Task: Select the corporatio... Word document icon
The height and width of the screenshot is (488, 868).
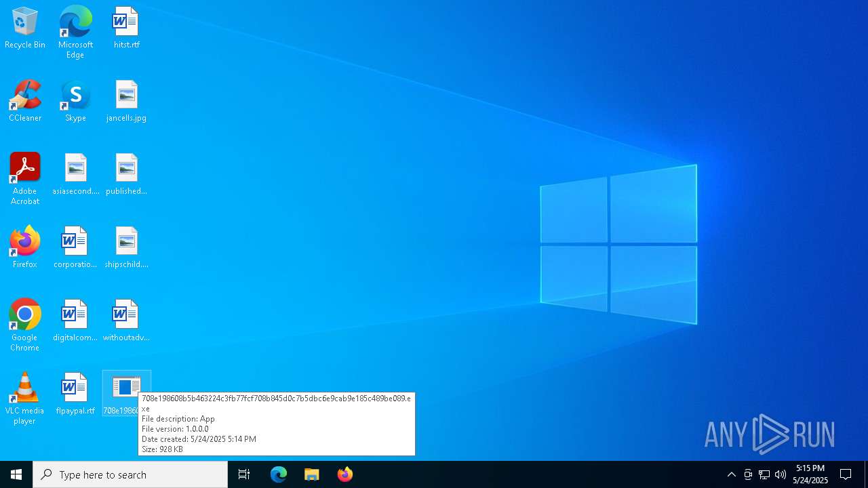Action: [x=75, y=248]
